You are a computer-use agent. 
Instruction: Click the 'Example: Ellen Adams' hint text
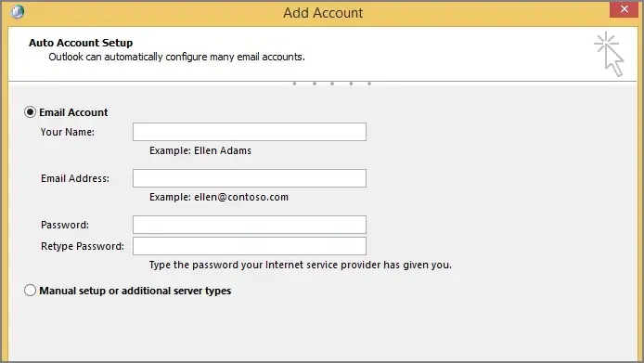click(200, 151)
